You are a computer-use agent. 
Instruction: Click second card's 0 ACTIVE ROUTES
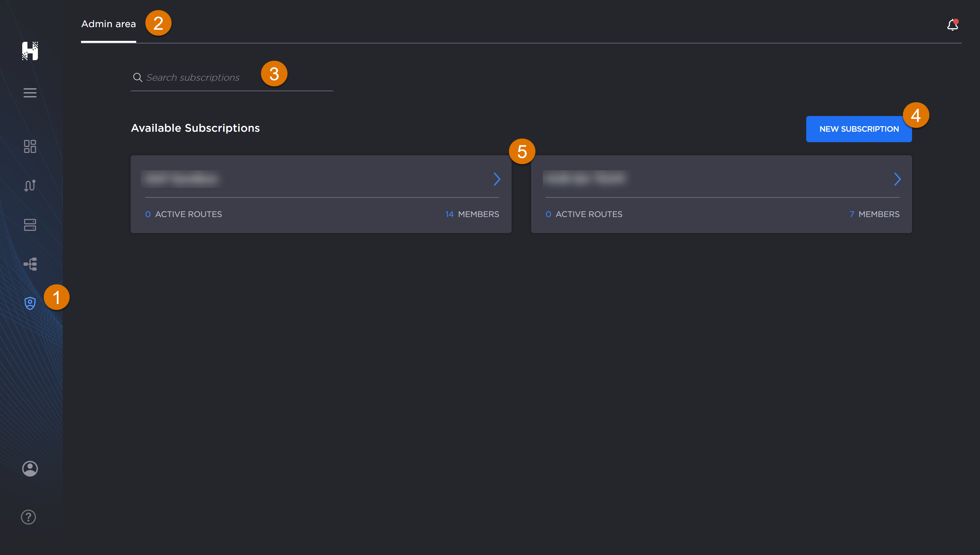pyautogui.click(x=584, y=214)
